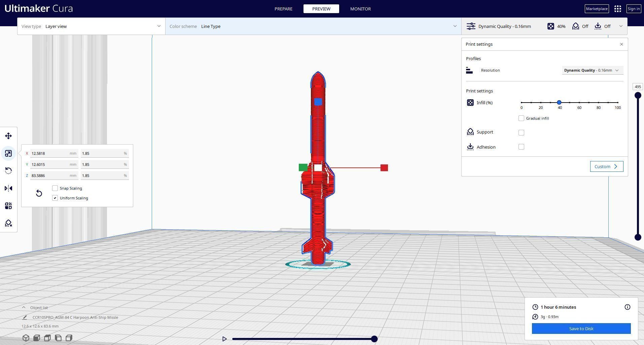The image size is (644, 345).
Task: Switch to the MONITOR stage
Action: [x=360, y=9]
